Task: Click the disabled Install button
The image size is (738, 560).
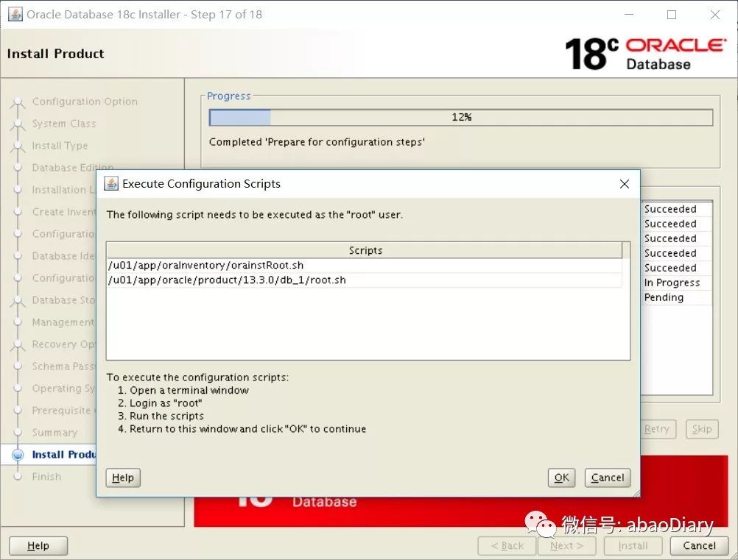Action: pos(633,545)
